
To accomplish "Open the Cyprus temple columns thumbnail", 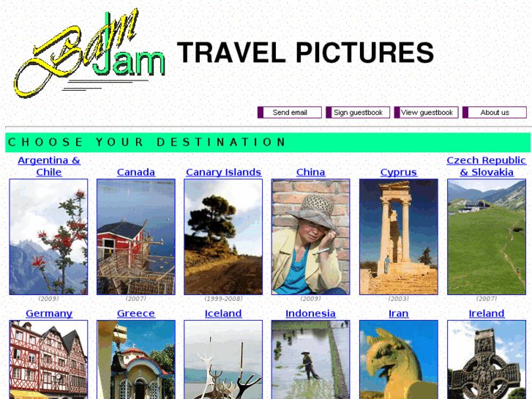I will pos(399,236).
